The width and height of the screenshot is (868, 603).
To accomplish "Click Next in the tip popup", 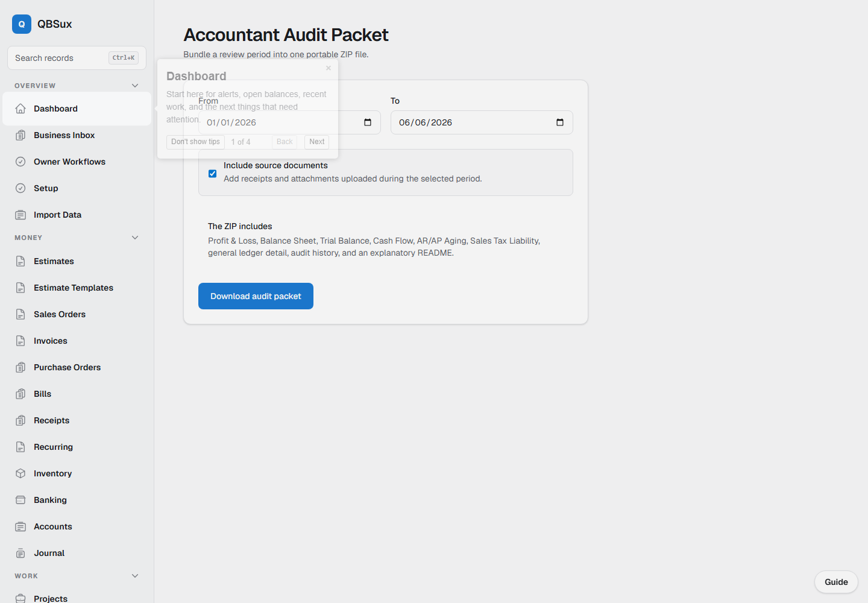I will point(316,142).
